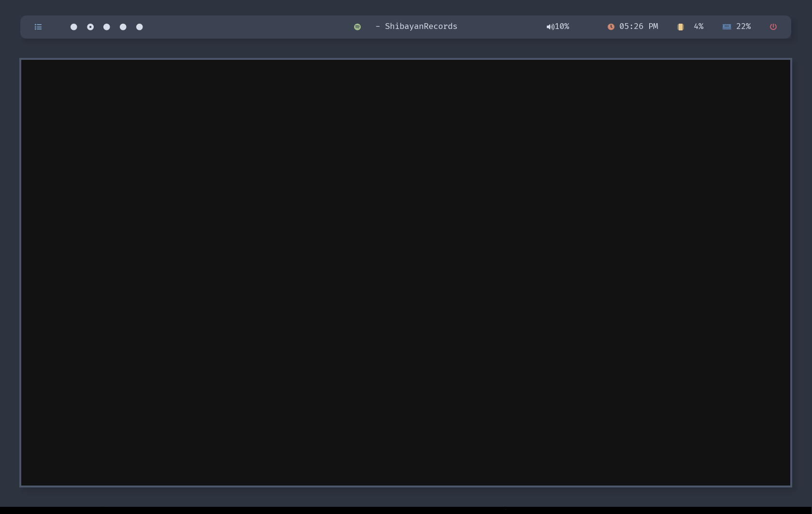Click the orange clock icon
812x514 pixels.
pyautogui.click(x=611, y=27)
